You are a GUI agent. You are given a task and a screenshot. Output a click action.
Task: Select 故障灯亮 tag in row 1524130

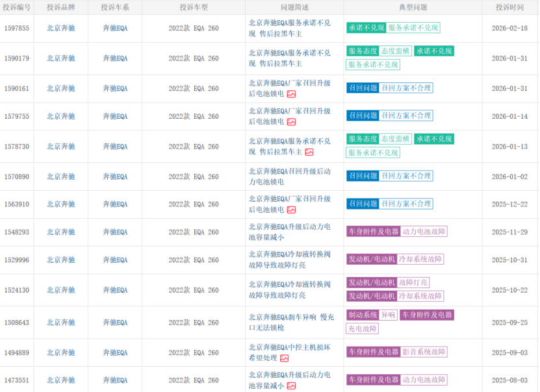413,283
